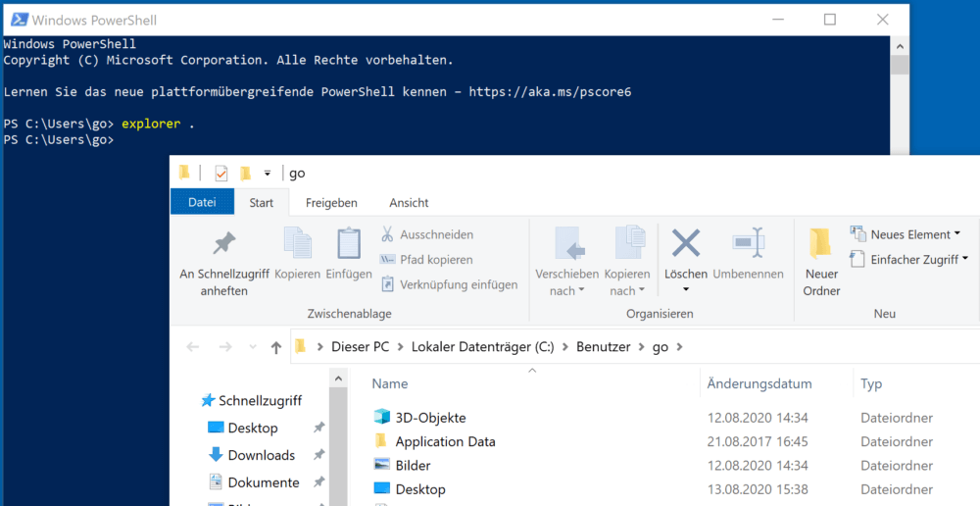This screenshot has width=980, height=506.
Task: Open the Datei tab
Action: click(202, 202)
